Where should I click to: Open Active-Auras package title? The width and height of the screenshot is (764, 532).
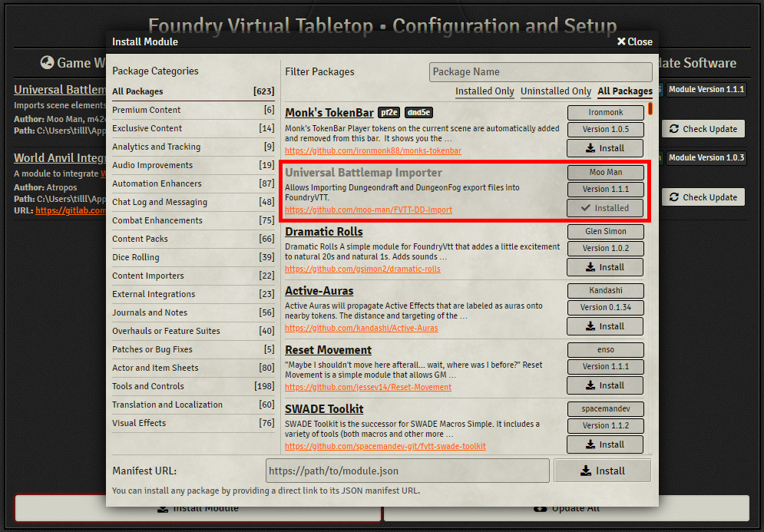(319, 291)
